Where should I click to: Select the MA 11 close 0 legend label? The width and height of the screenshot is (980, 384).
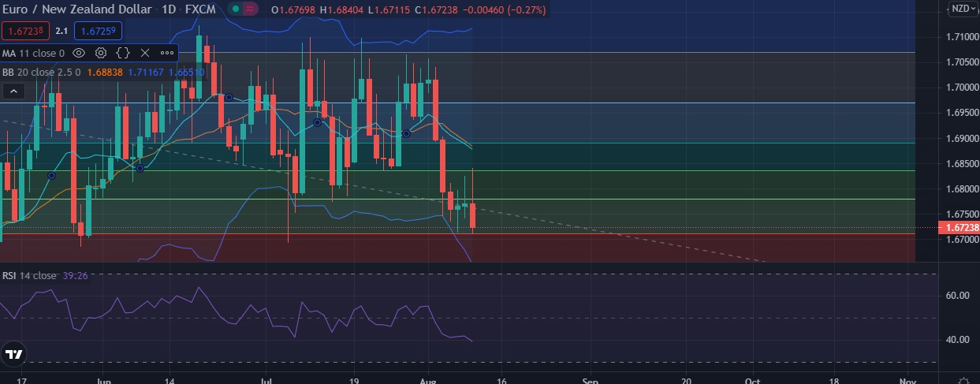(x=33, y=54)
